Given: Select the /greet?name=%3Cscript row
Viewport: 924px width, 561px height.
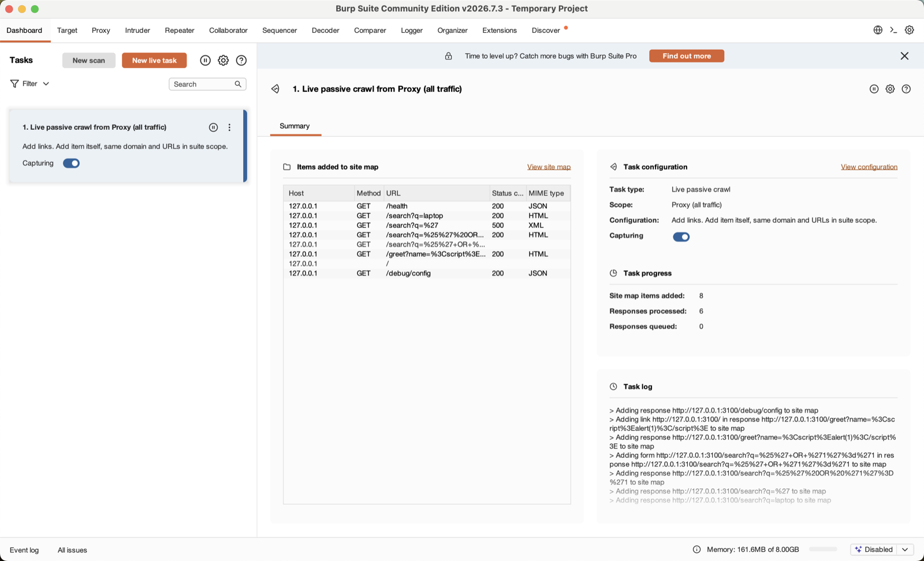Looking at the screenshot, I should pos(427,254).
